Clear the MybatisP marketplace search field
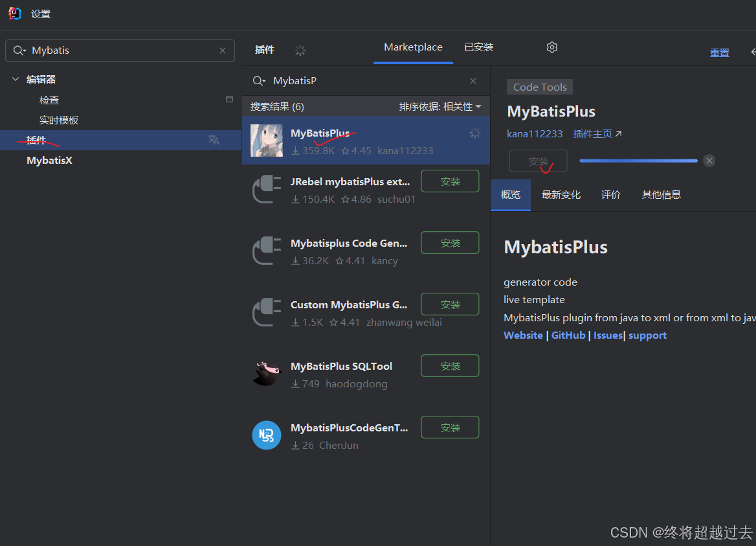Image resolution: width=756 pixels, height=546 pixels. click(x=473, y=81)
